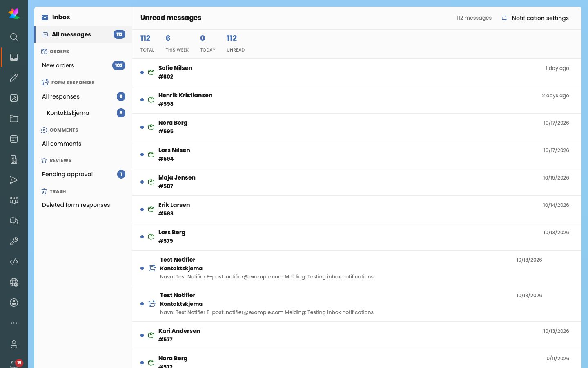588x368 pixels.
Task: Open the folder icon in sidebar
Action: pos(14,119)
